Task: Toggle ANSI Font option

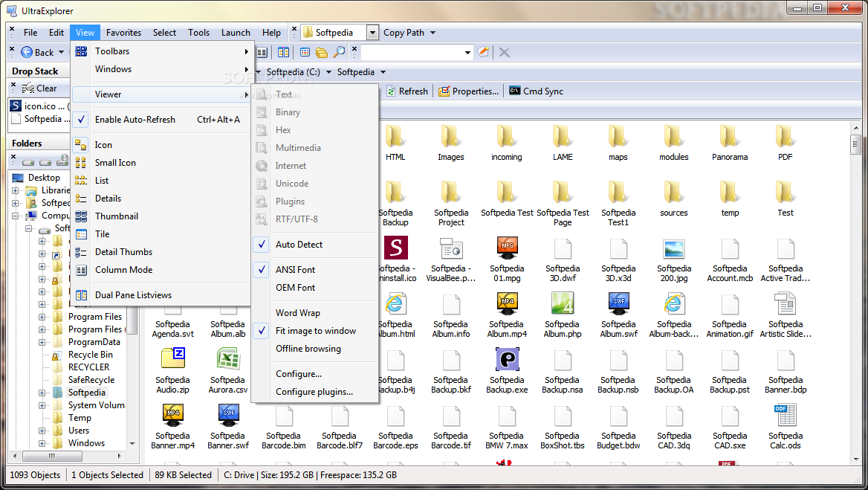Action: pyautogui.click(x=315, y=270)
